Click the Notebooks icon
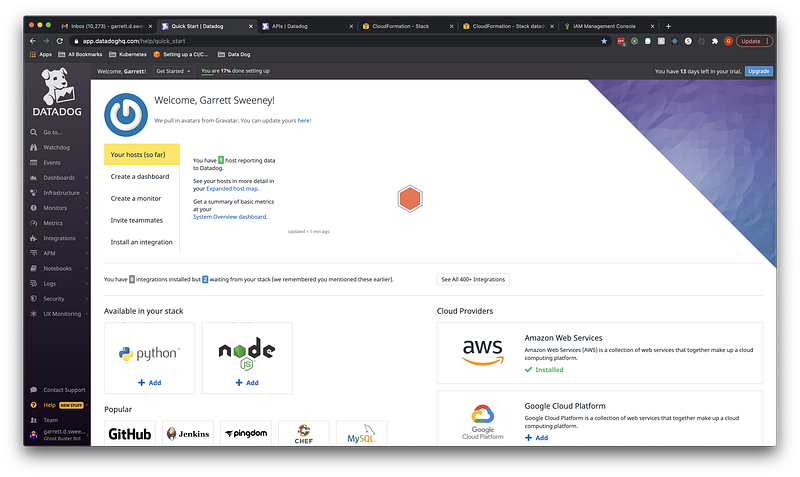 pos(34,268)
